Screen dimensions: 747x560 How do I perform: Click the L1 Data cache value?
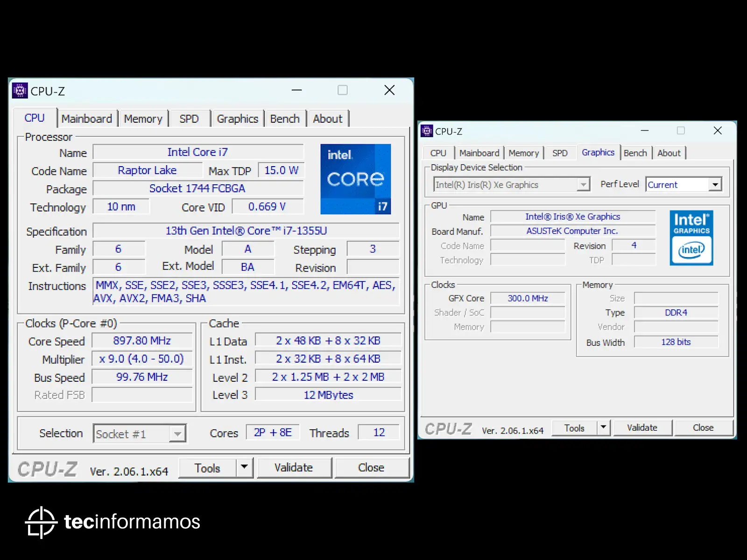[x=328, y=341]
